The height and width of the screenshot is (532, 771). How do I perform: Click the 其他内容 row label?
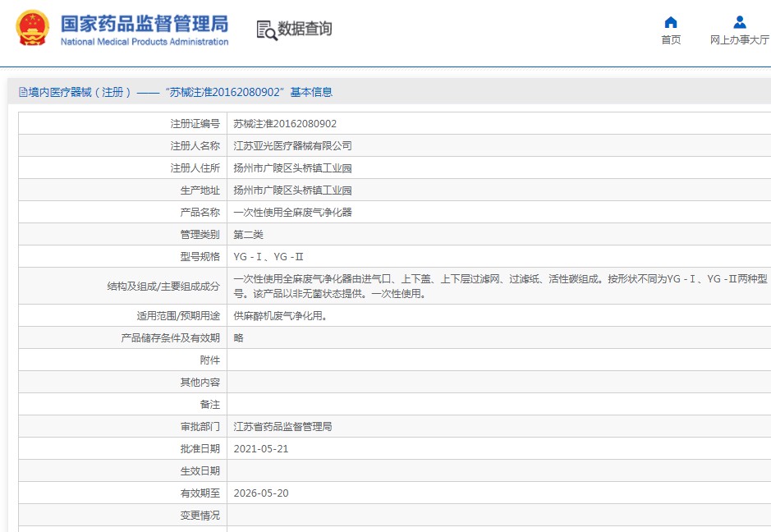point(200,382)
